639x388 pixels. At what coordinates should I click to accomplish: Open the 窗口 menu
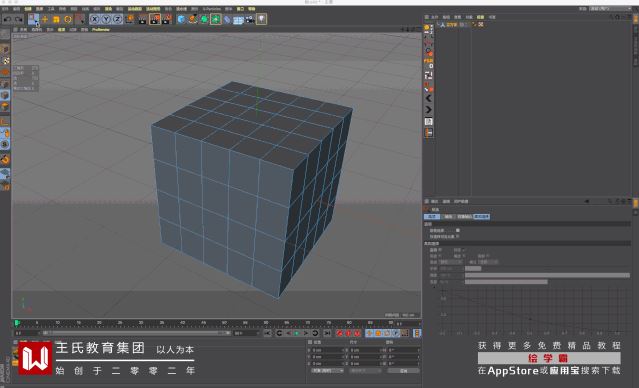(x=240, y=9)
